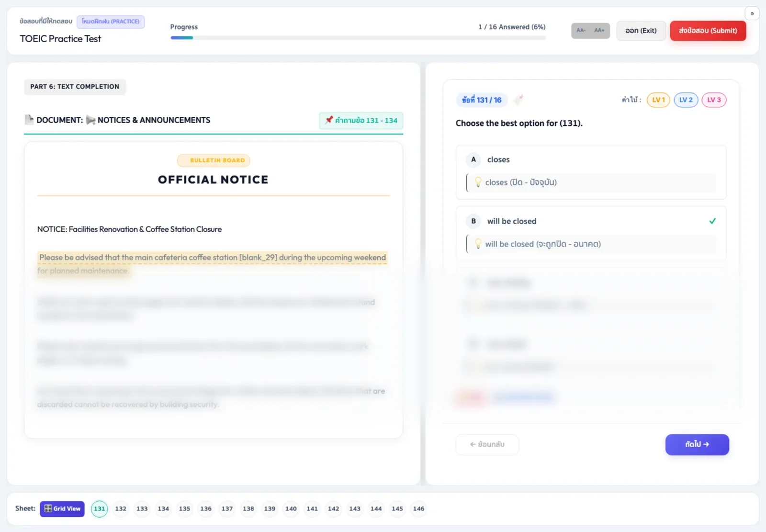Click the pin badge for questions 131 - 134

point(361,121)
